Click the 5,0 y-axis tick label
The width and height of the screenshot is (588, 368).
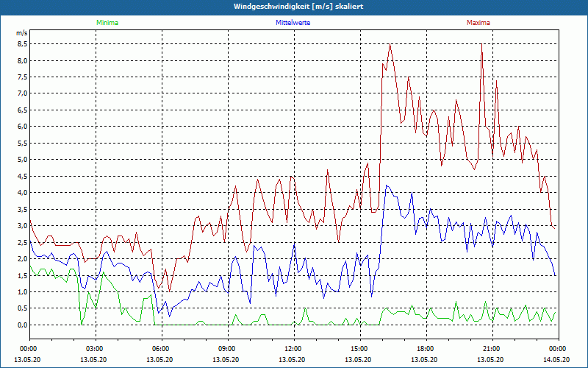pos(21,160)
